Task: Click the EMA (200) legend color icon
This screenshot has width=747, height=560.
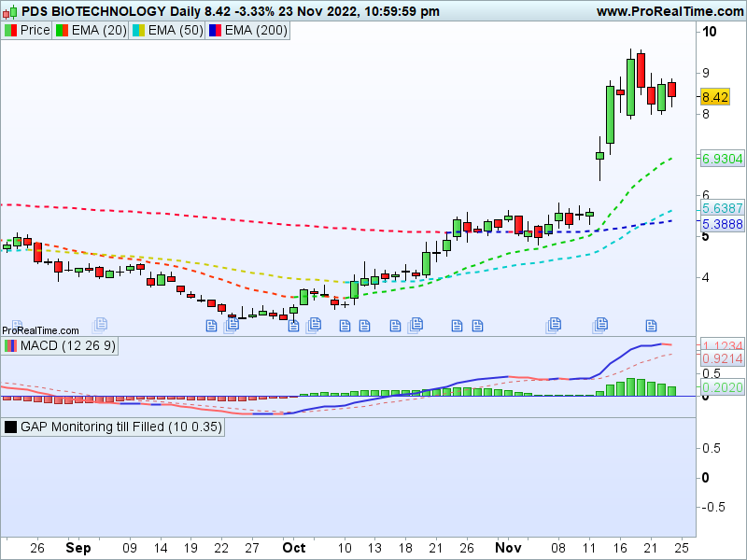Action: pyautogui.click(x=215, y=31)
